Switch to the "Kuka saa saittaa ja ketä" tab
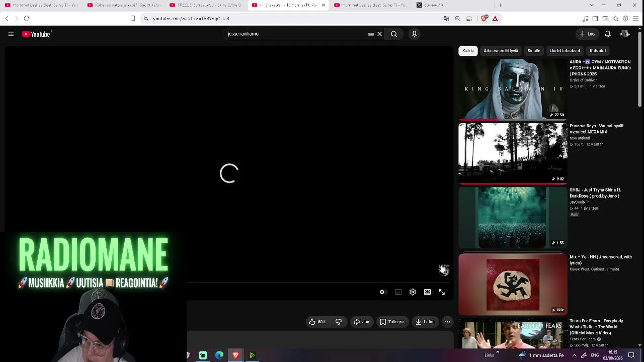 point(123,5)
